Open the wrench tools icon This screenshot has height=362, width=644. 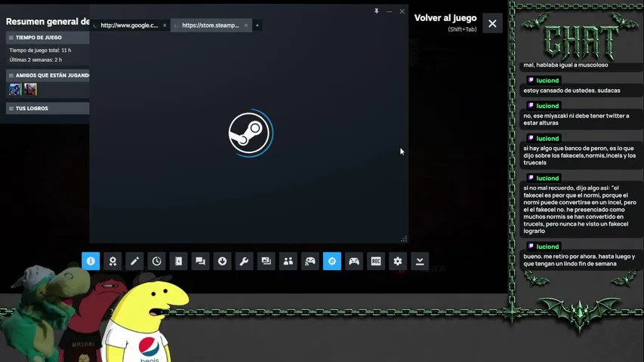click(x=245, y=261)
